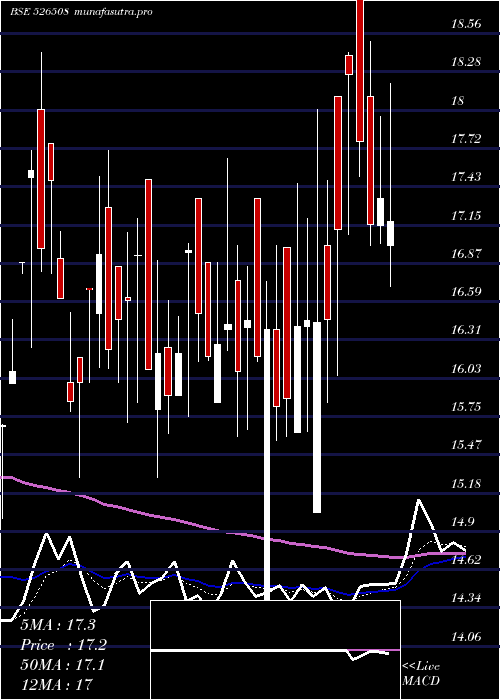This screenshot has width=500, height=700.
Task: Select the 50MA : 17.1 legend value
Action: click(x=62, y=665)
